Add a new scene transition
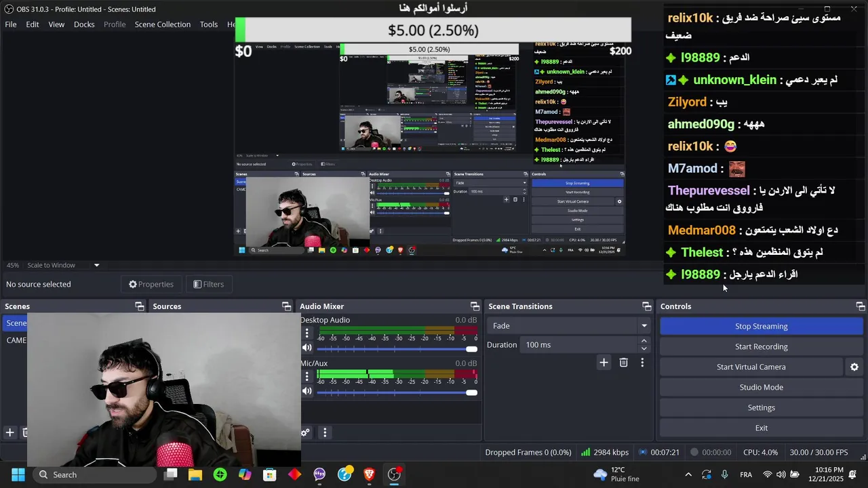This screenshot has width=868, height=488. [604, 363]
